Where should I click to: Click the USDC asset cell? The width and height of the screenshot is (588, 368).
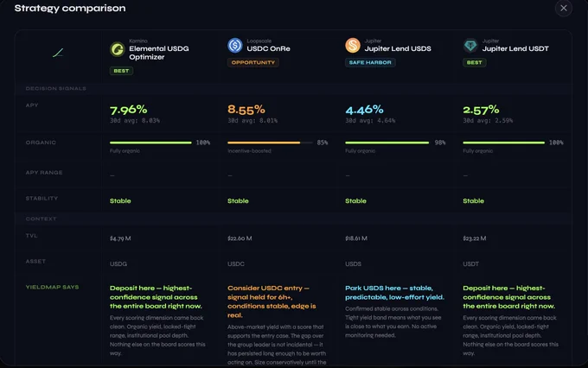click(x=236, y=263)
